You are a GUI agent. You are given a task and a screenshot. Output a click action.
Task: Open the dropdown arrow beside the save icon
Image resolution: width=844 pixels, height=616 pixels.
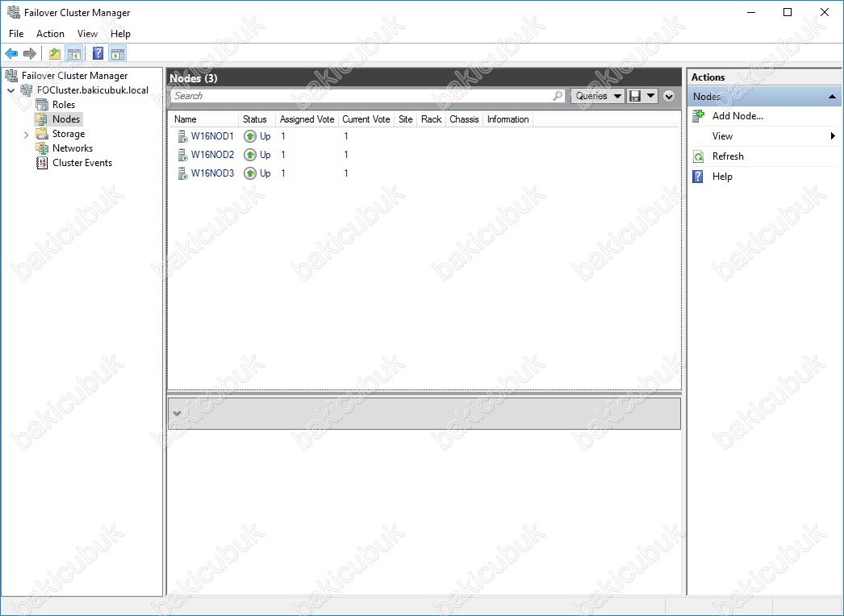(651, 96)
